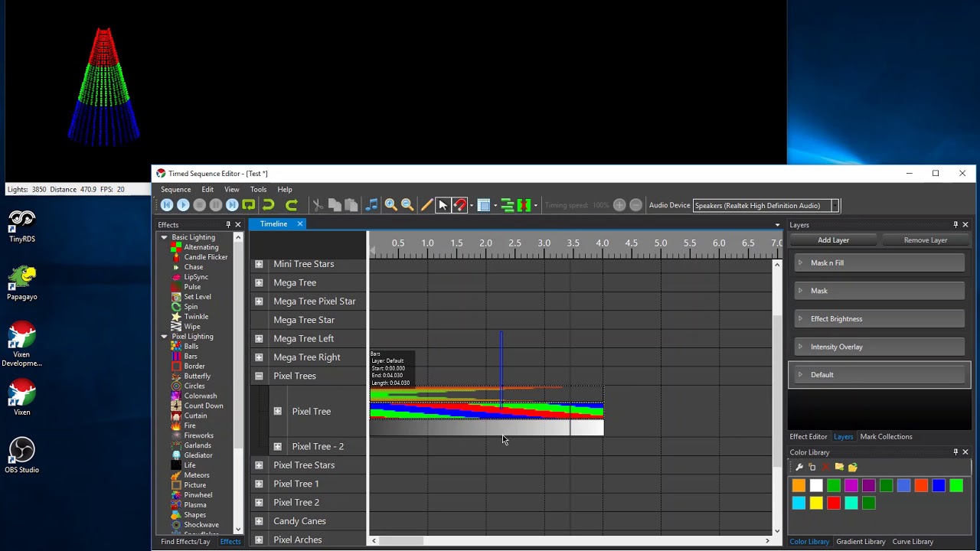The height and width of the screenshot is (551, 980).
Task: Click the timeline horizontal scrollbar thumb
Action: 401,541
